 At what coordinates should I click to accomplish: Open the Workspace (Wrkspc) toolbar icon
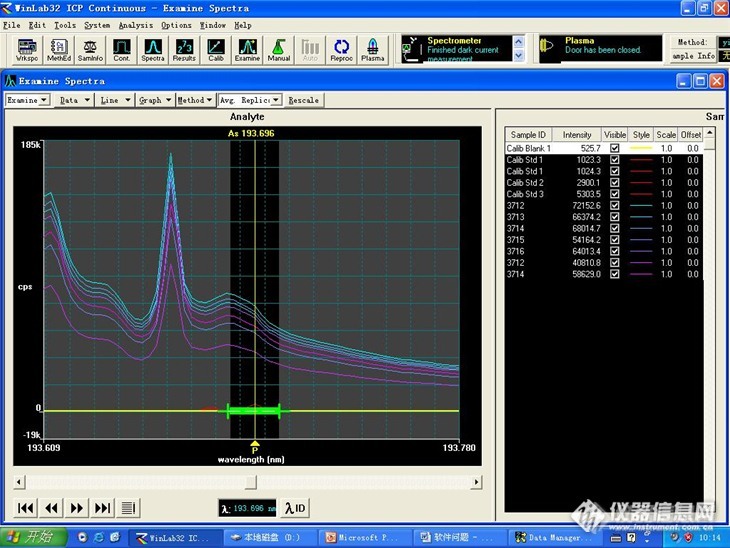point(27,50)
